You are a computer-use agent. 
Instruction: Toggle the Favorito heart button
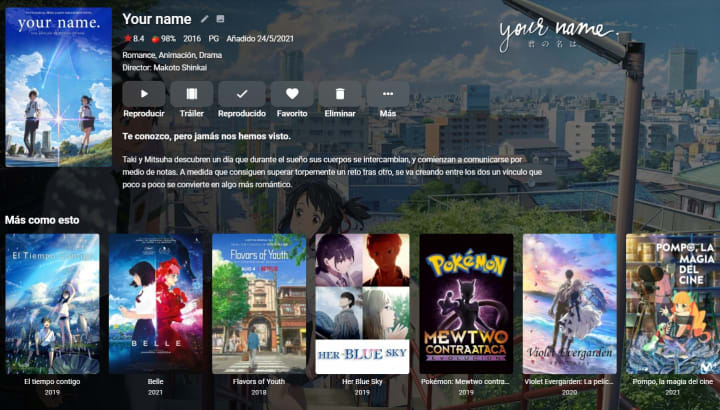tap(292, 94)
